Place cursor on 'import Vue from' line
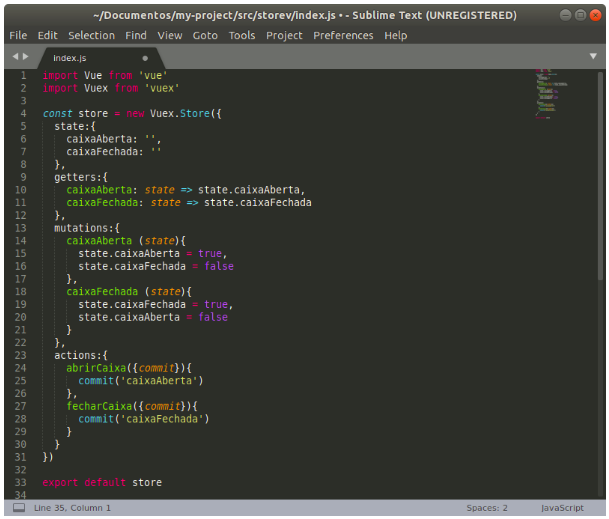Viewport: 609px width, 519px height. [x=105, y=75]
